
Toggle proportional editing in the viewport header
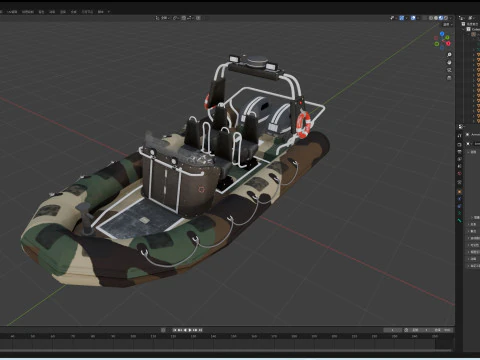point(198,18)
